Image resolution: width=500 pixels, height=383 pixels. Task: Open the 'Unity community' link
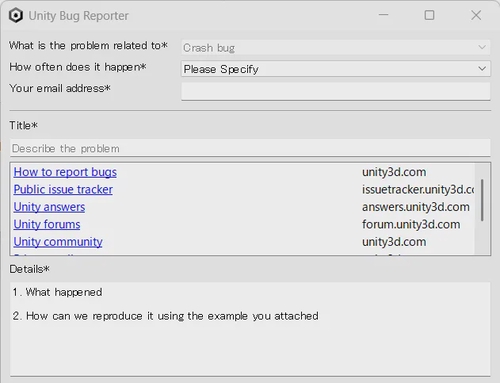[58, 242]
